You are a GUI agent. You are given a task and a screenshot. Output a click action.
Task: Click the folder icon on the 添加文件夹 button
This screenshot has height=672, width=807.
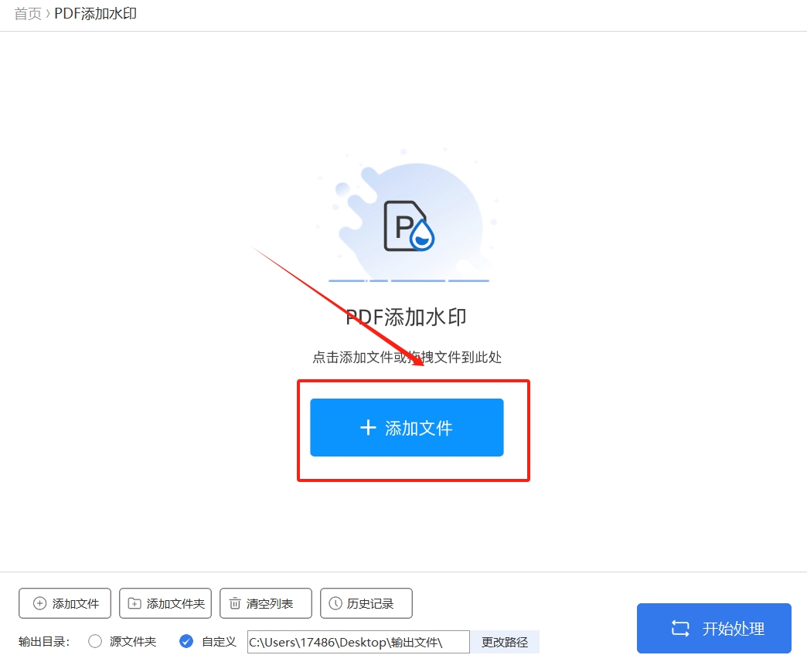[x=134, y=603]
